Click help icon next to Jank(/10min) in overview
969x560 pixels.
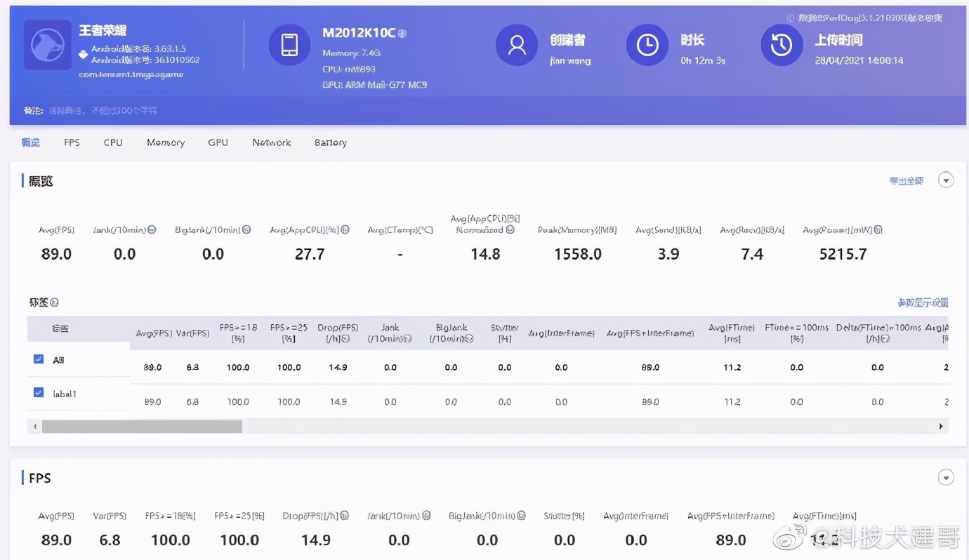coord(152,230)
